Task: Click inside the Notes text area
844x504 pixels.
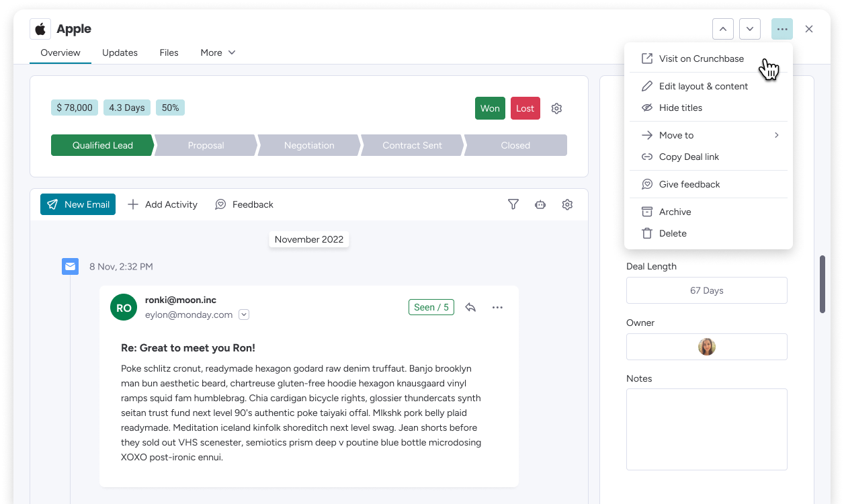Action: click(x=707, y=429)
